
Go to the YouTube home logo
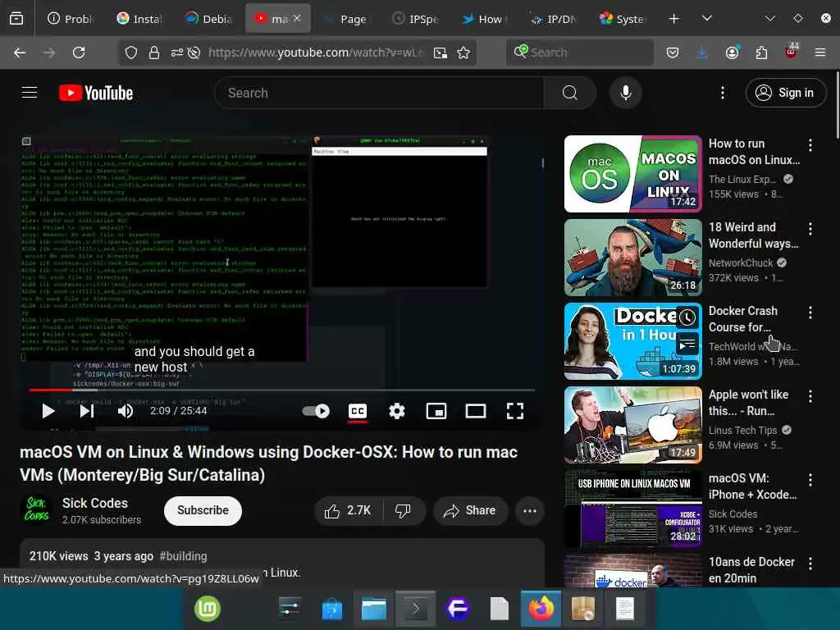coord(96,93)
